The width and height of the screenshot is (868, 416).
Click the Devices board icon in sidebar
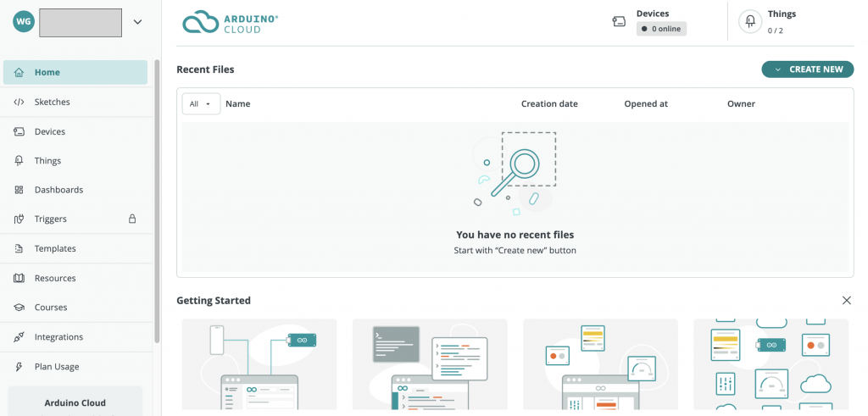click(x=19, y=132)
